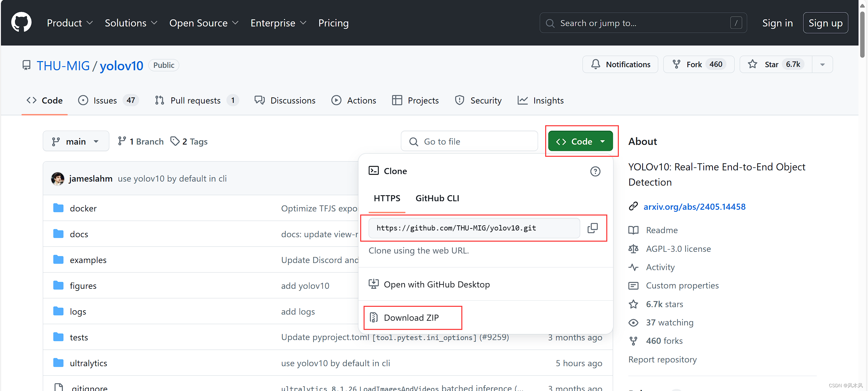Expand the Open Source menu
868x391 pixels.
pyautogui.click(x=204, y=23)
